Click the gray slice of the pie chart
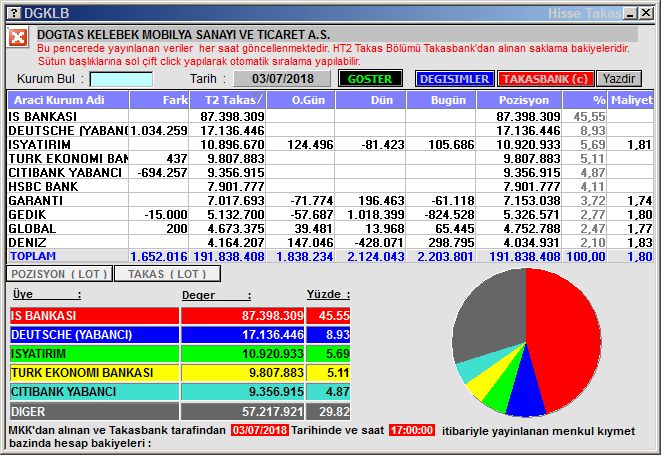 point(489,316)
